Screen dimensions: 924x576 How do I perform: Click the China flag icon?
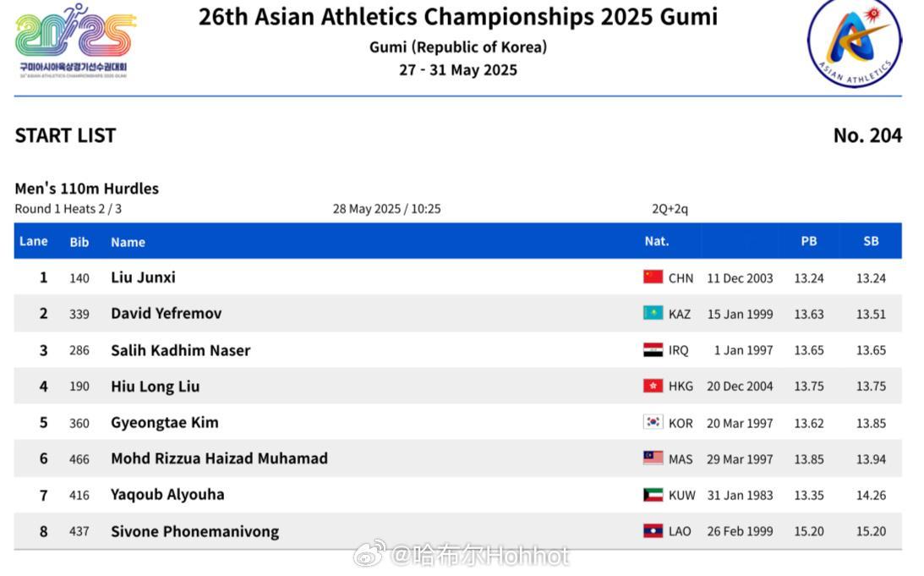[x=653, y=277]
